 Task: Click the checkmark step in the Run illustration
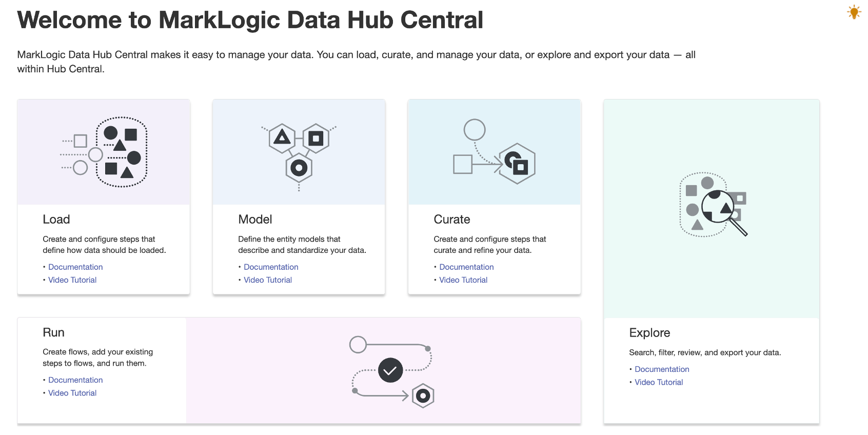coord(390,369)
